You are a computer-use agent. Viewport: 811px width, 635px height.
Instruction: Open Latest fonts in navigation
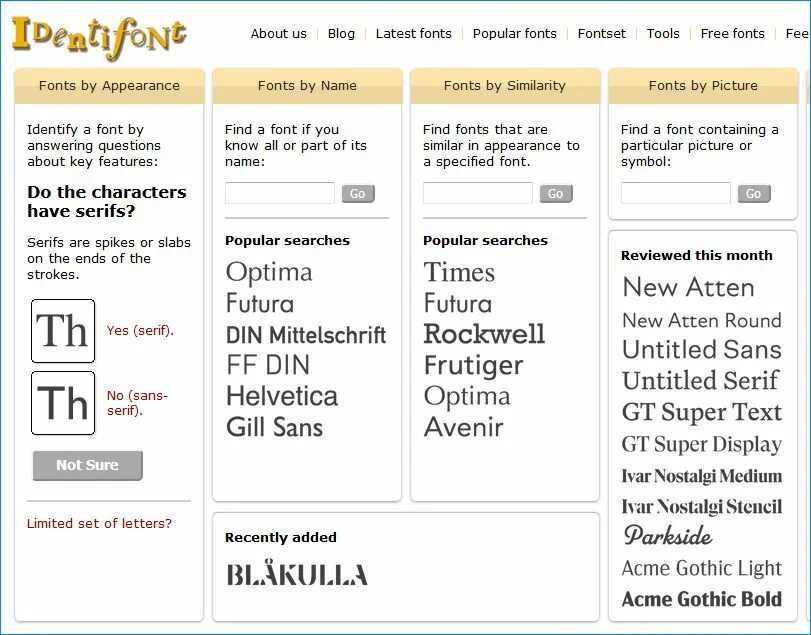click(x=413, y=34)
